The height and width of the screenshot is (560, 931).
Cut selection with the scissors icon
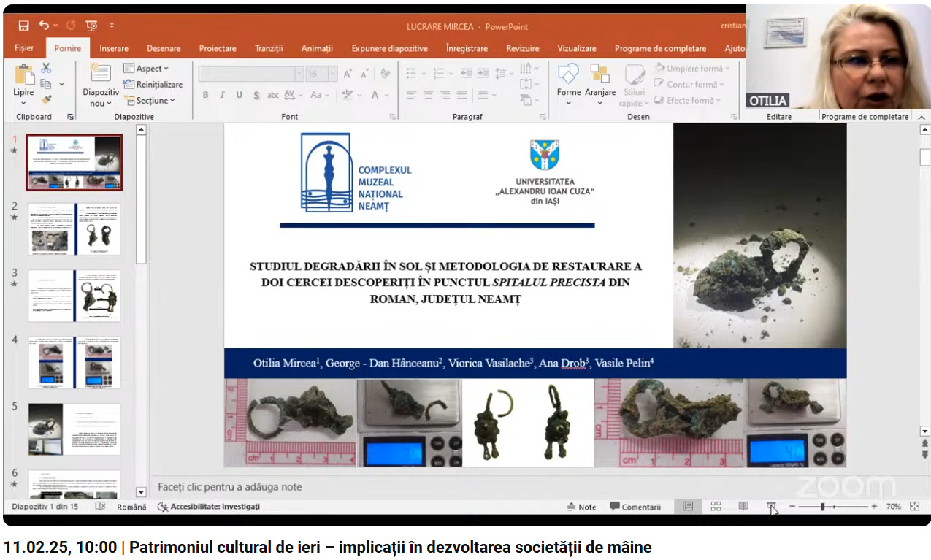pos(46,68)
